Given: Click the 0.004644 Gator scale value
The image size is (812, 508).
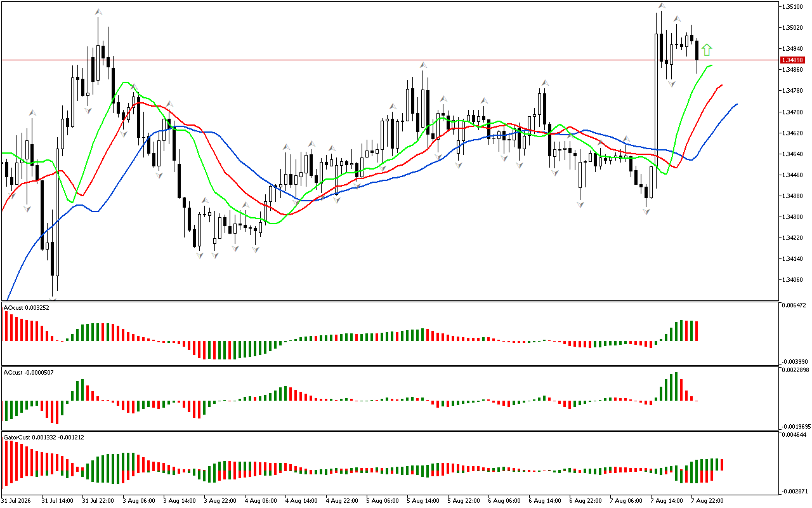Looking at the screenshot, I should tap(794, 435).
